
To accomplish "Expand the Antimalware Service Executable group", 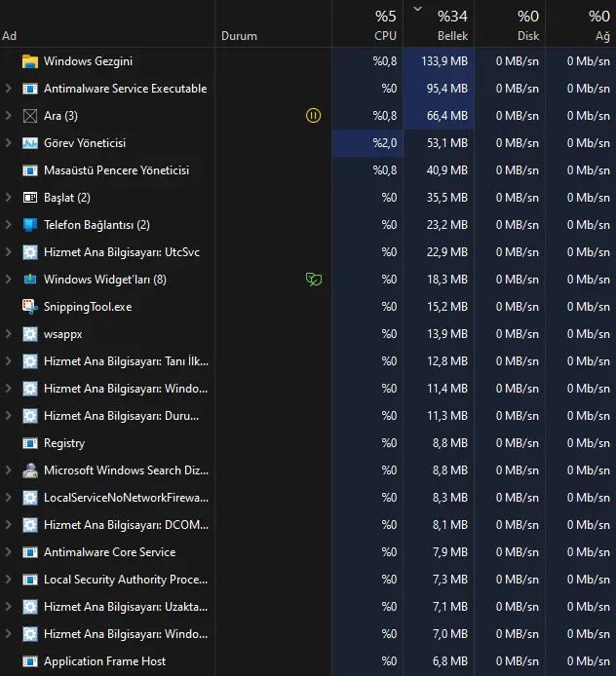I will [x=8, y=89].
